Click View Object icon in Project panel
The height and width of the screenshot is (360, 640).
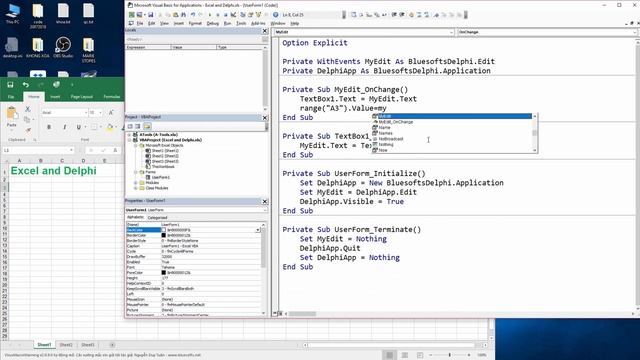pyautogui.click(x=138, y=127)
